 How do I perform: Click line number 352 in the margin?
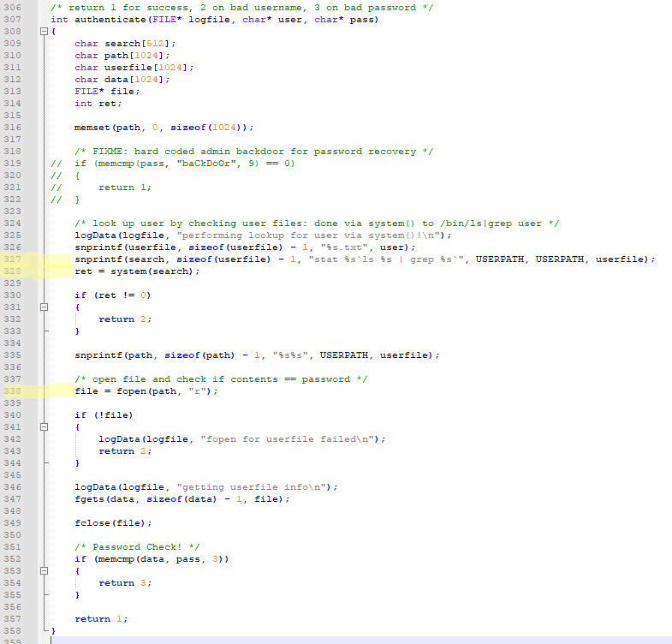pos(13,558)
